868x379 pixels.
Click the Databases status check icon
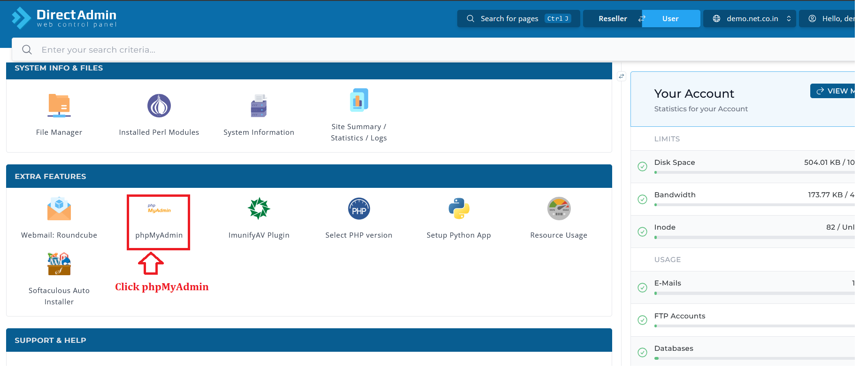click(x=643, y=352)
